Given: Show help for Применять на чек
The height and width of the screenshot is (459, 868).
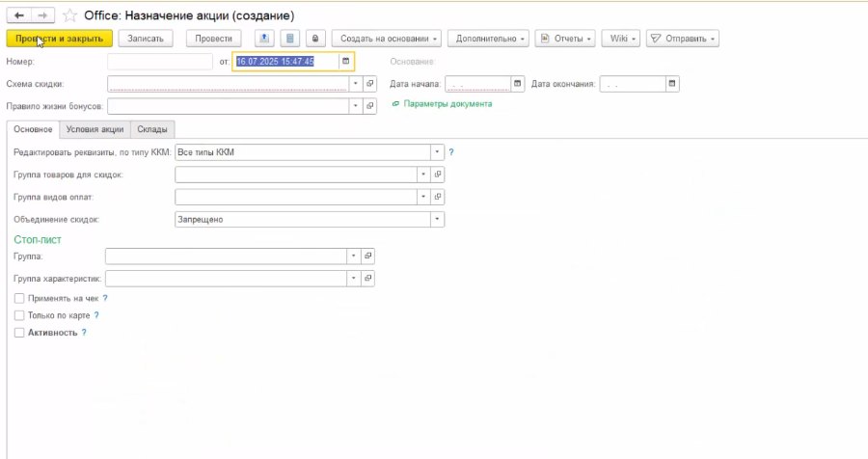Looking at the screenshot, I should 105,298.
